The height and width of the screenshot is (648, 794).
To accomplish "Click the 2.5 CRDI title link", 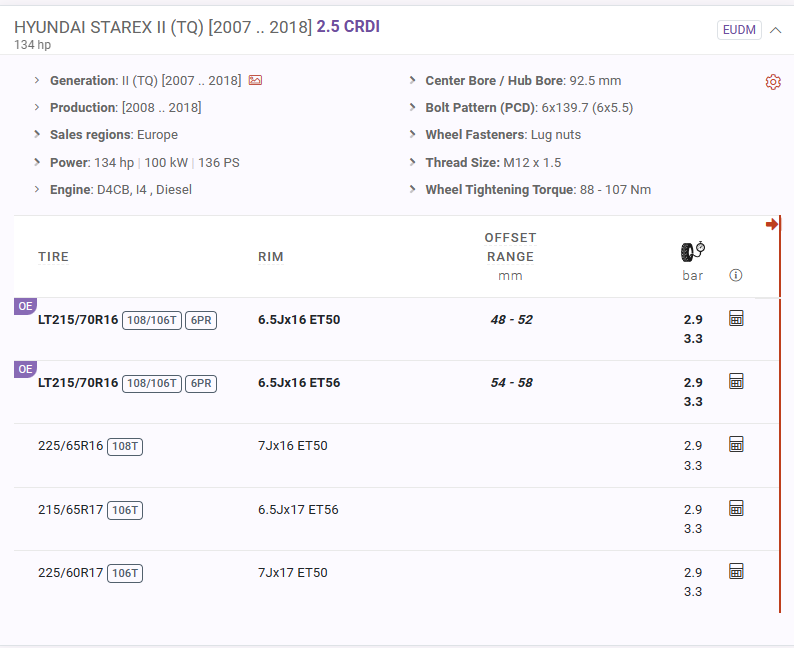I will 348,26.
